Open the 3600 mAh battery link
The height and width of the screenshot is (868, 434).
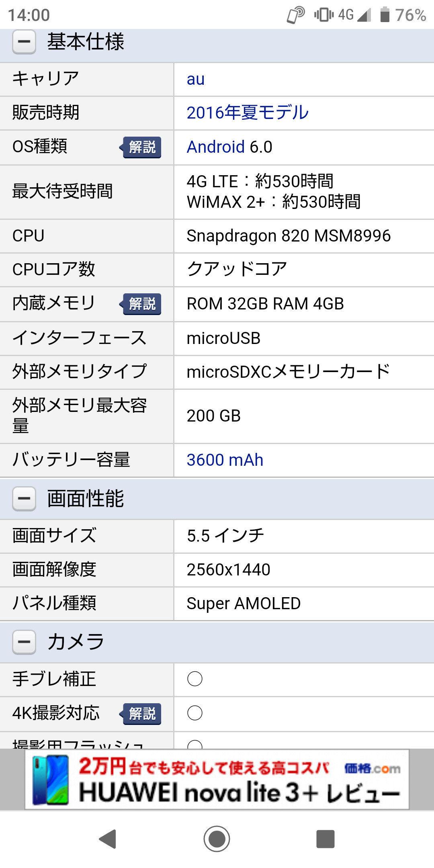point(225,460)
